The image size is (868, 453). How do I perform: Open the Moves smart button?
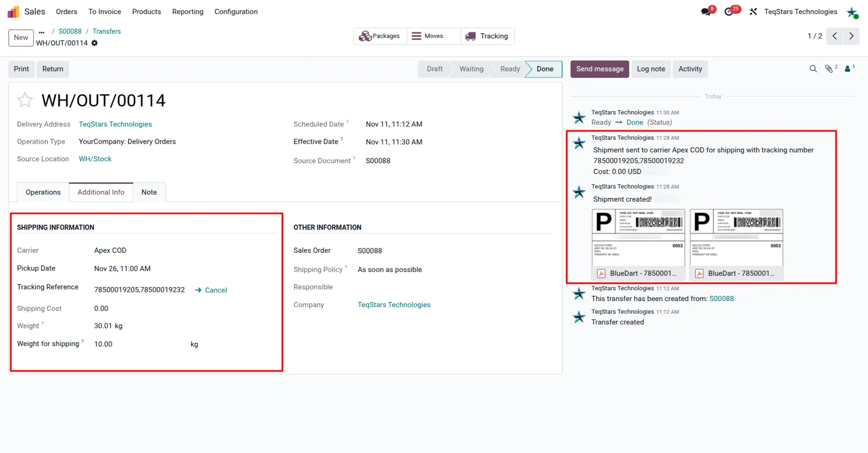(433, 36)
